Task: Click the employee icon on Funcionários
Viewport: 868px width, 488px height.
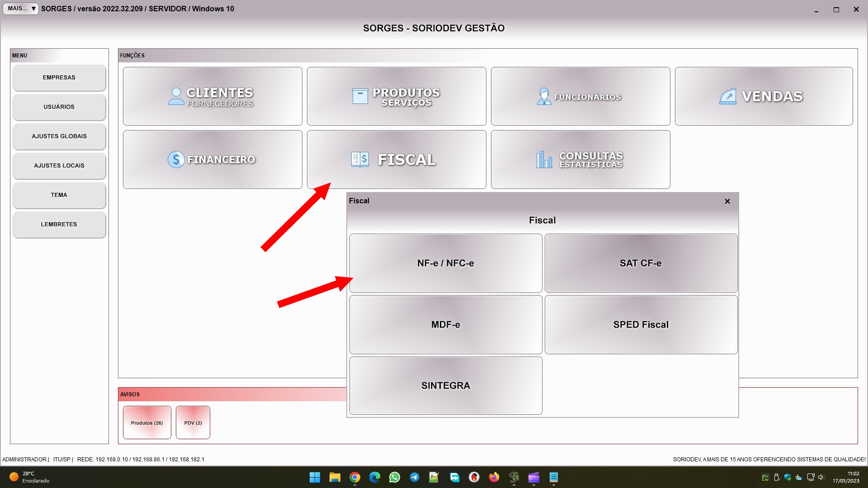Action: point(544,96)
